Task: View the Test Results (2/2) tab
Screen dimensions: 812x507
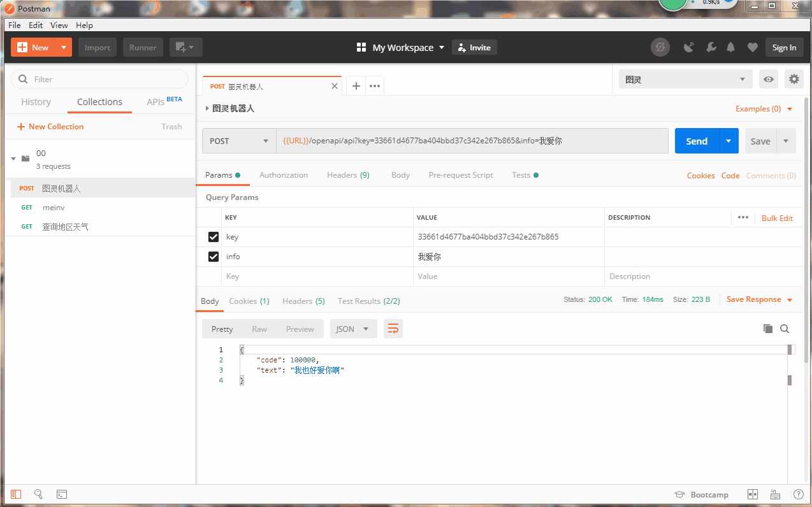Action: click(369, 301)
